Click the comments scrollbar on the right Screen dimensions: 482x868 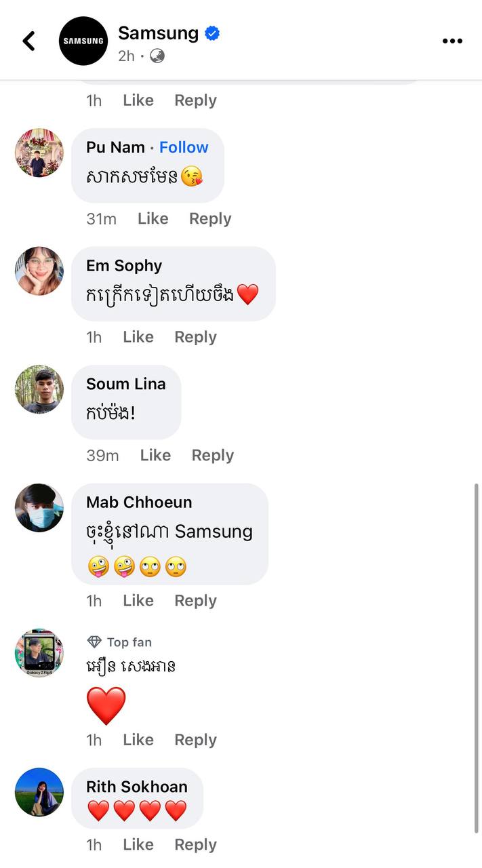477,658
